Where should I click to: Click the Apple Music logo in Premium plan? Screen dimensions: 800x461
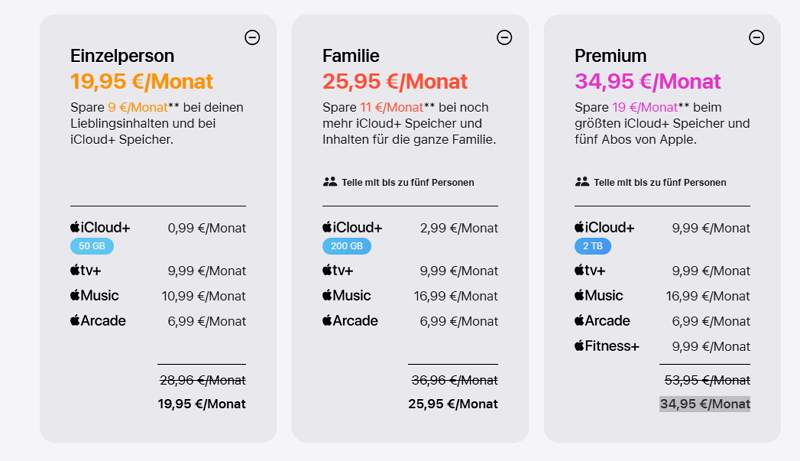coord(598,296)
